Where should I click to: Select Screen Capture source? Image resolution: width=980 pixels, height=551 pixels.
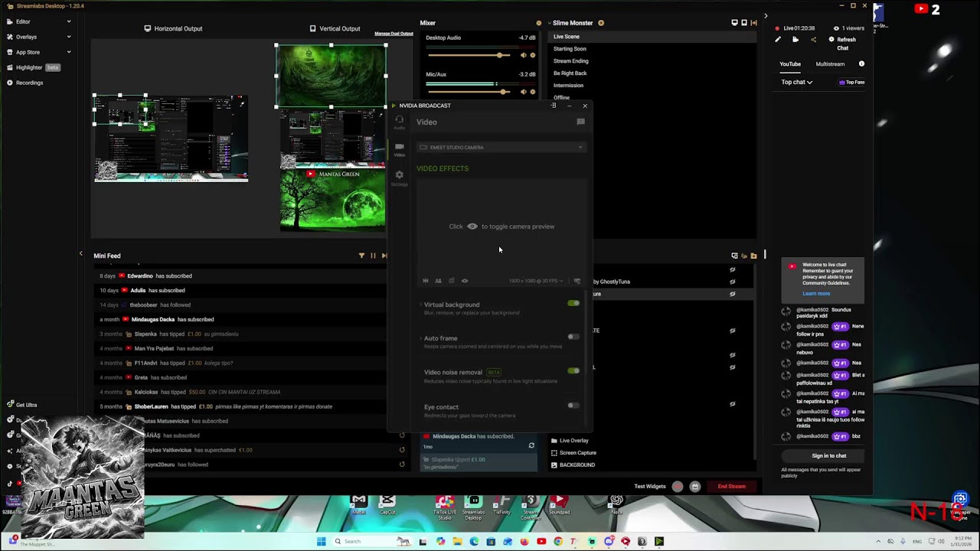[577, 453]
